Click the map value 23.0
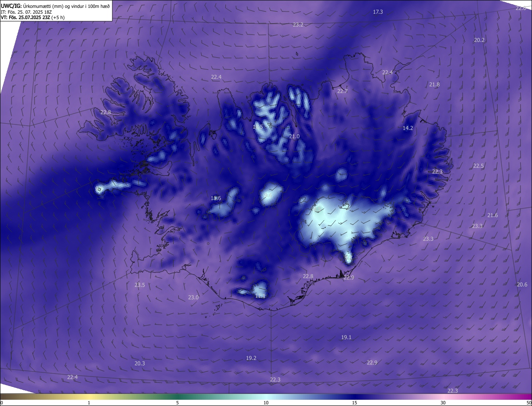 coord(193,298)
